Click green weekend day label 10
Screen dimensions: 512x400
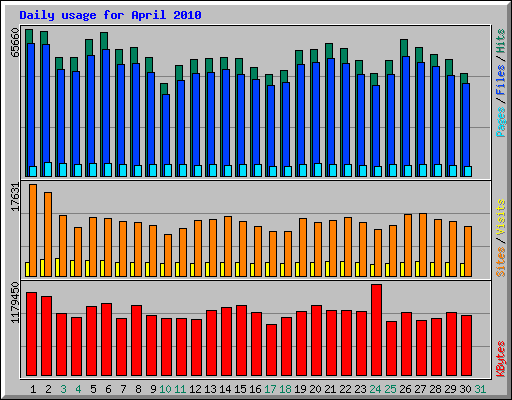[x=165, y=389]
